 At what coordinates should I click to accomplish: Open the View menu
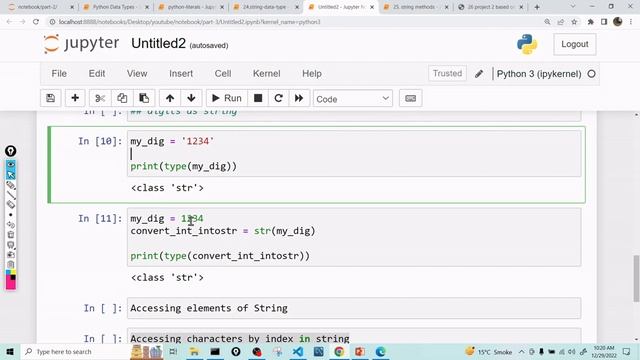coord(137,74)
